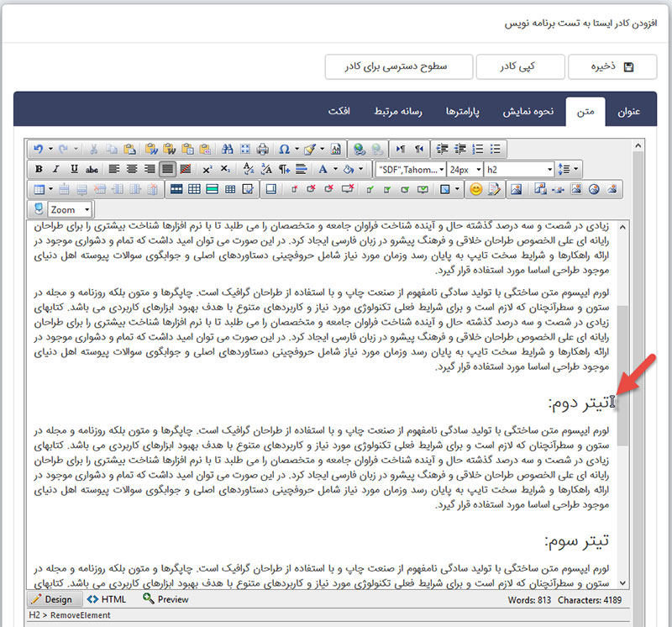Toggle italic formatting
Screen dimensions: 672x627
[x=56, y=169]
